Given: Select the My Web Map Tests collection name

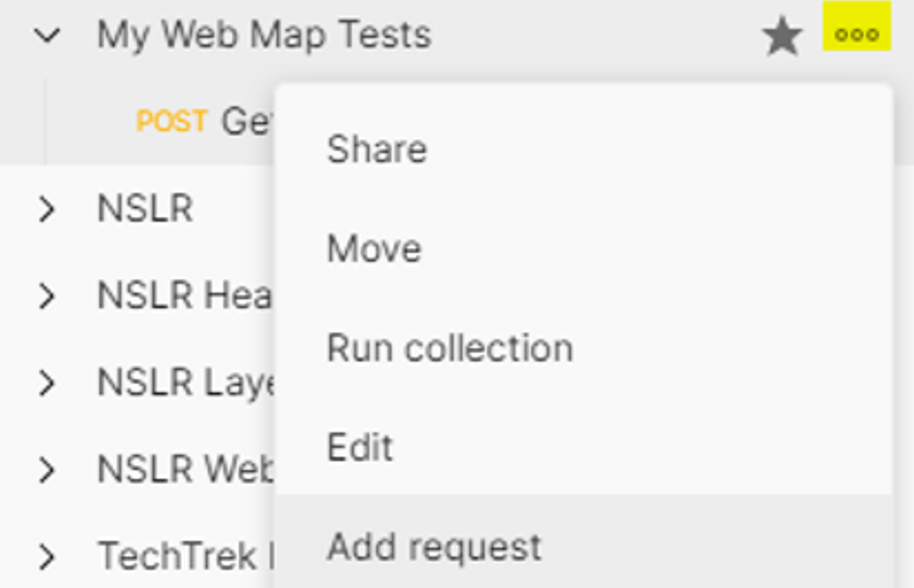Looking at the screenshot, I should (x=264, y=35).
